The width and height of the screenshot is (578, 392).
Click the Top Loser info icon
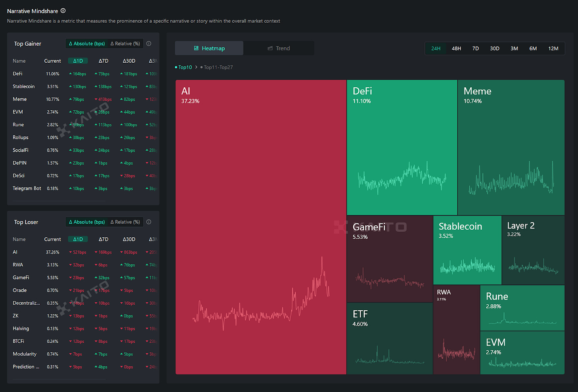(x=149, y=222)
